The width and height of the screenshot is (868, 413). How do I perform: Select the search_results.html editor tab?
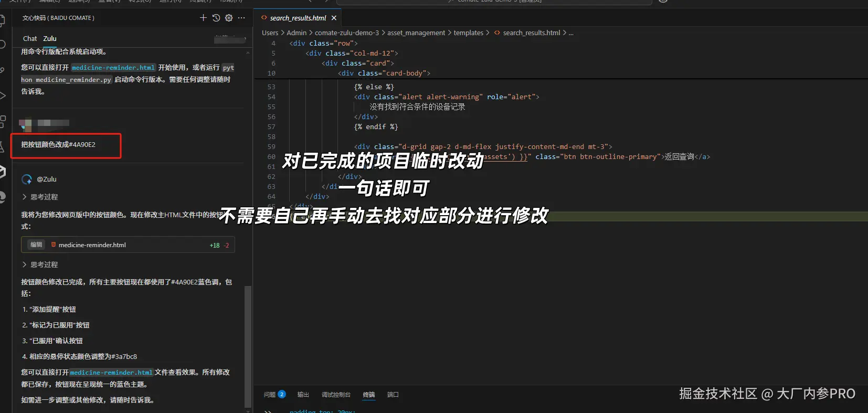click(298, 18)
